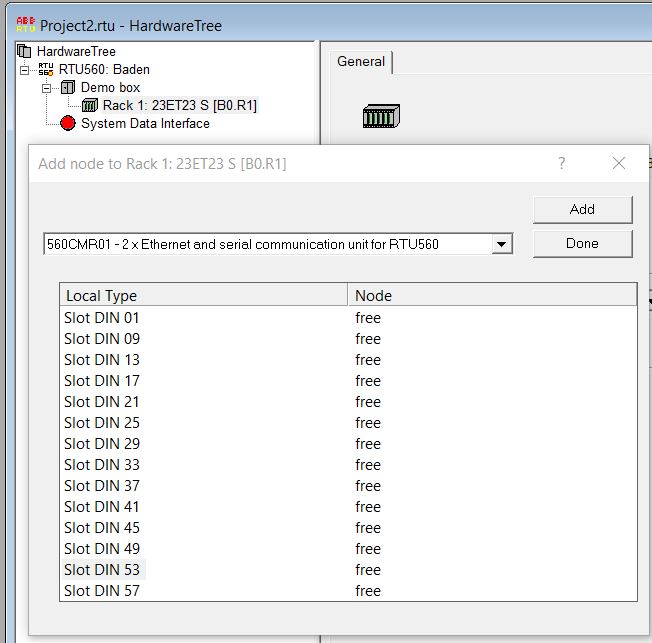Click the rack image in the General panel
This screenshot has height=643, width=652.
381,116
